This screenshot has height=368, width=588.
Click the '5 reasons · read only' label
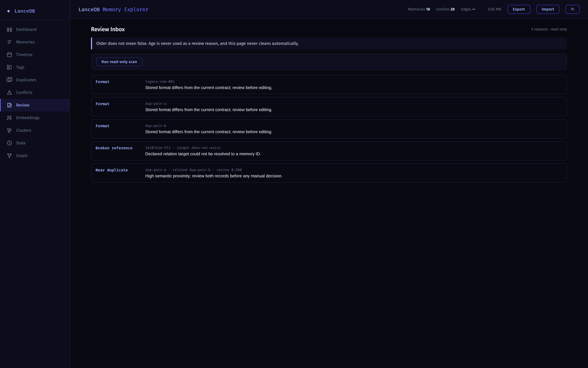pos(549,29)
